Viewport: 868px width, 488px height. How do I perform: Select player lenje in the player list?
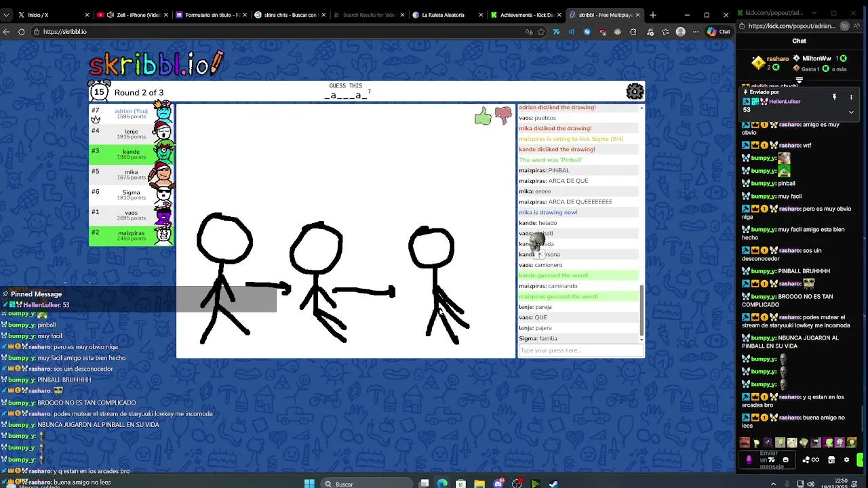point(131,134)
